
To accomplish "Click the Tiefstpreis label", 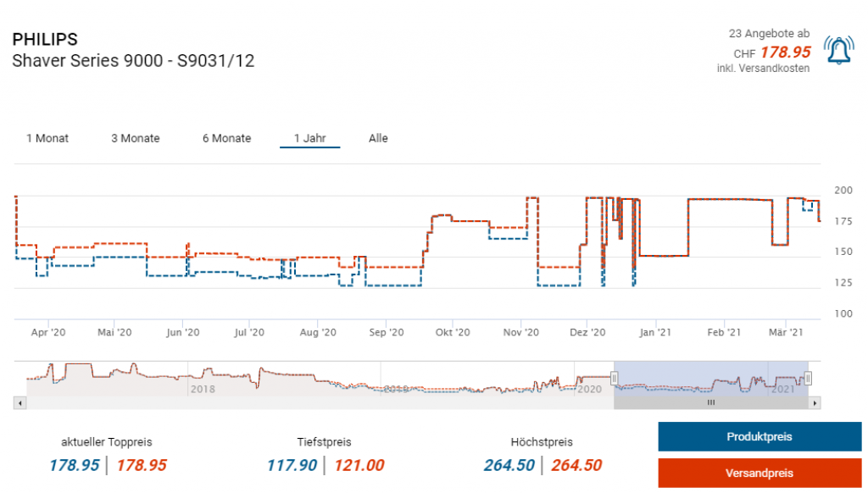I will [324, 442].
